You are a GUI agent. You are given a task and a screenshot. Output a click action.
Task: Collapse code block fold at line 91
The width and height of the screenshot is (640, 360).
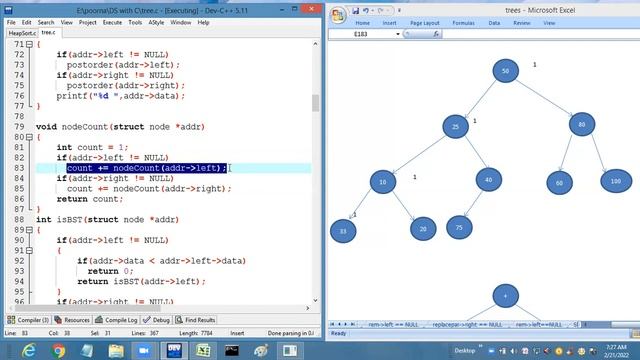(29, 251)
